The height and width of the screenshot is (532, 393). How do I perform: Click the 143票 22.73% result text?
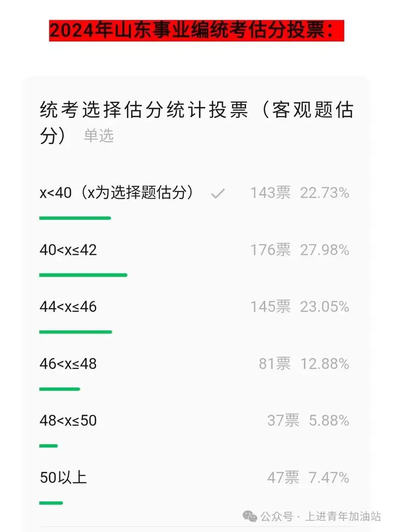click(300, 193)
